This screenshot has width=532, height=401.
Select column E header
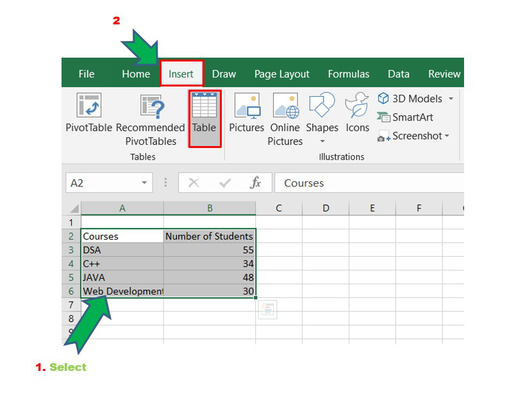coord(372,208)
